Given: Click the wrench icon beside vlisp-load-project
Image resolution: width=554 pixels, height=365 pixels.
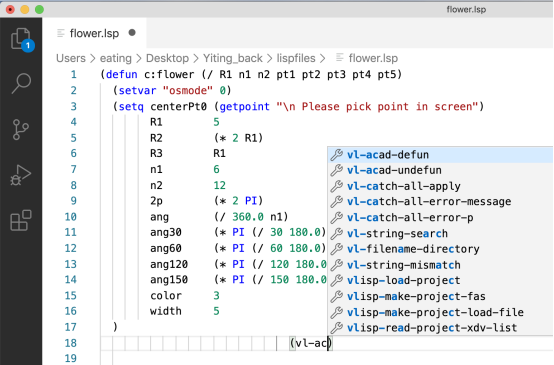Looking at the screenshot, I should point(337,281).
